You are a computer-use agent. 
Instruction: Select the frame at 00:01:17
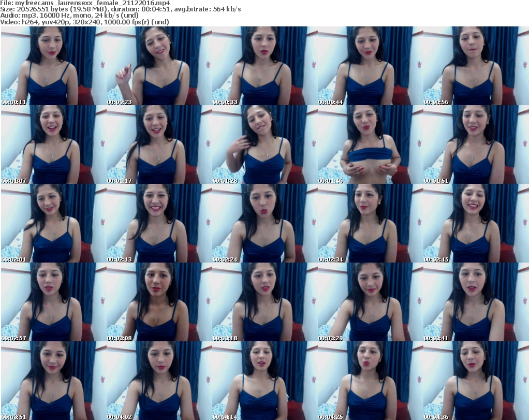tap(159, 144)
